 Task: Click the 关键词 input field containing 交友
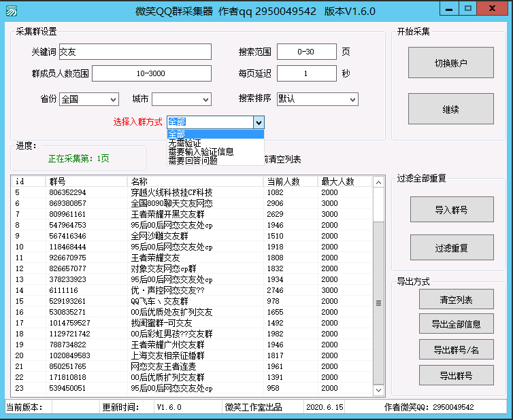[x=135, y=52]
